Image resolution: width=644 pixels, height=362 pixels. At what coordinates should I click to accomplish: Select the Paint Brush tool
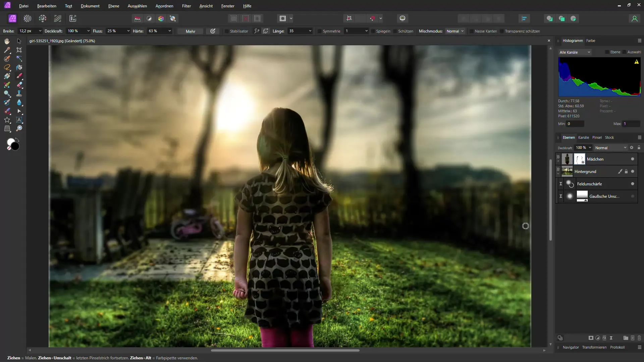(19, 76)
